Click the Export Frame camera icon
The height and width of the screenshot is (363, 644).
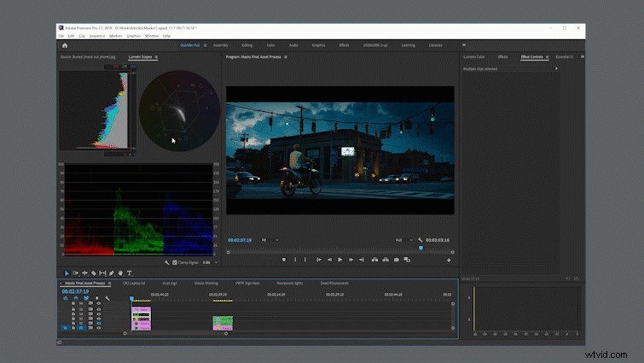coord(397,260)
